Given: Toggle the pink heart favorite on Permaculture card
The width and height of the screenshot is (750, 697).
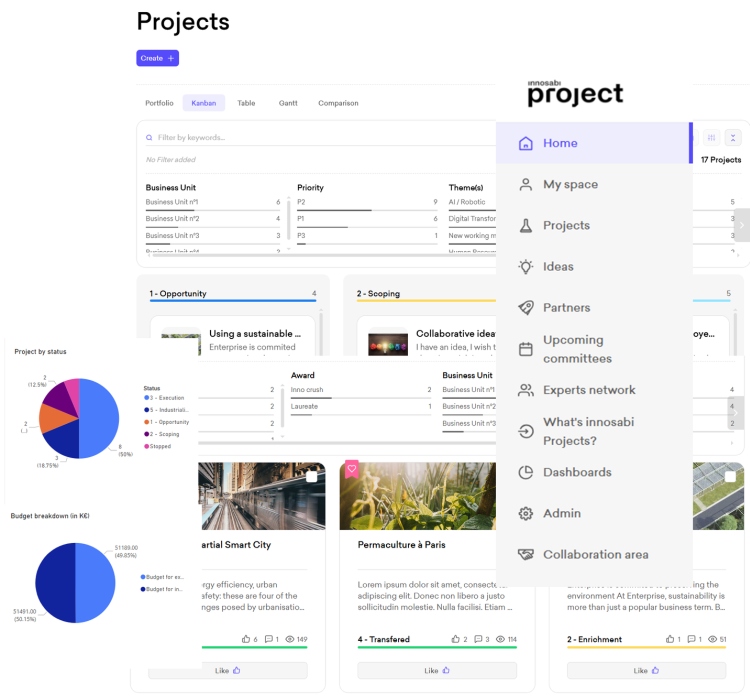Looking at the screenshot, I should pyautogui.click(x=351, y=468).
